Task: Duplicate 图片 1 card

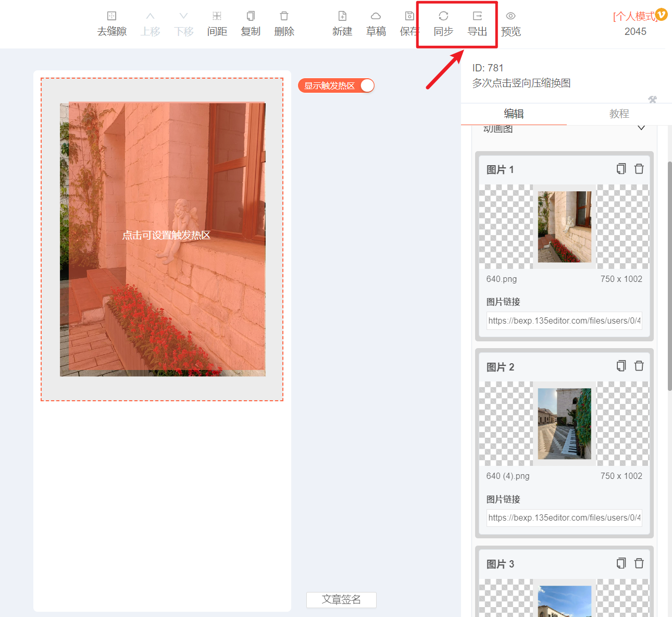Action: (621, 169)
